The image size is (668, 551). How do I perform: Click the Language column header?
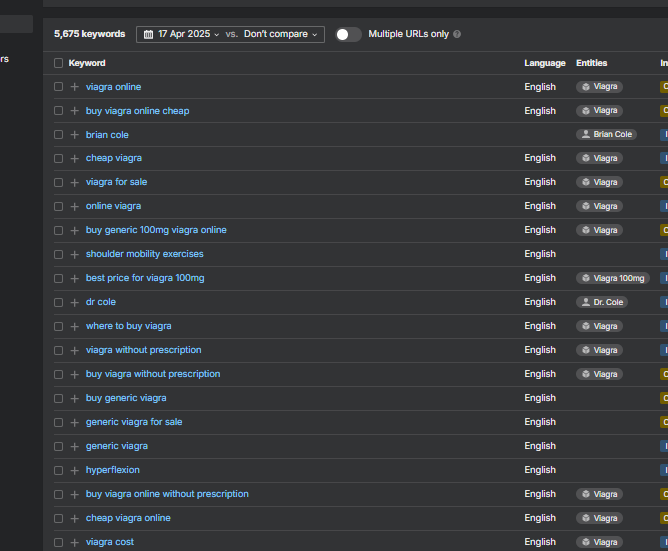544,63
